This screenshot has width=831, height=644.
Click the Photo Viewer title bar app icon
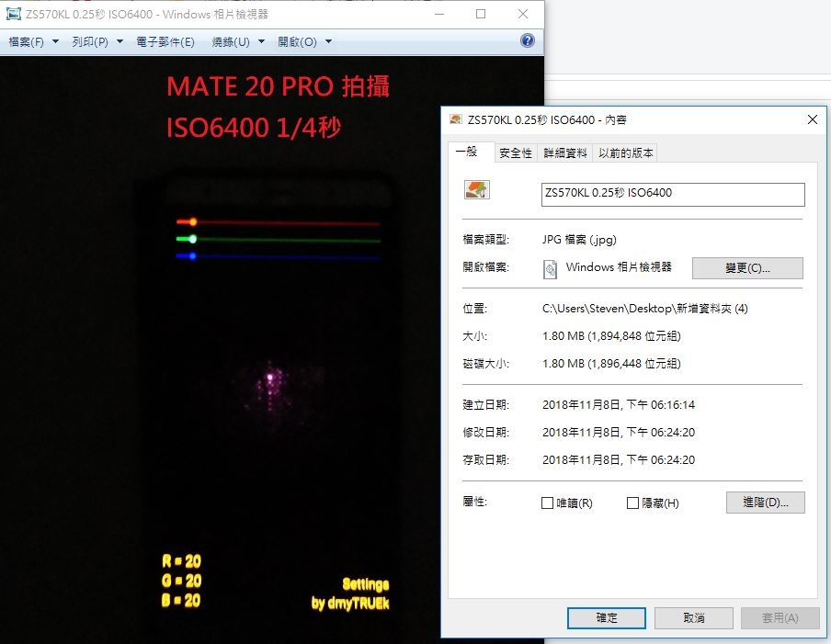[13, 15]
